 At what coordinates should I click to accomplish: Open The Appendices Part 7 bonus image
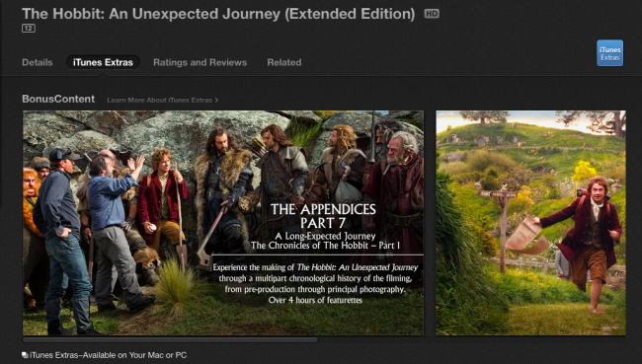[223, 223]
